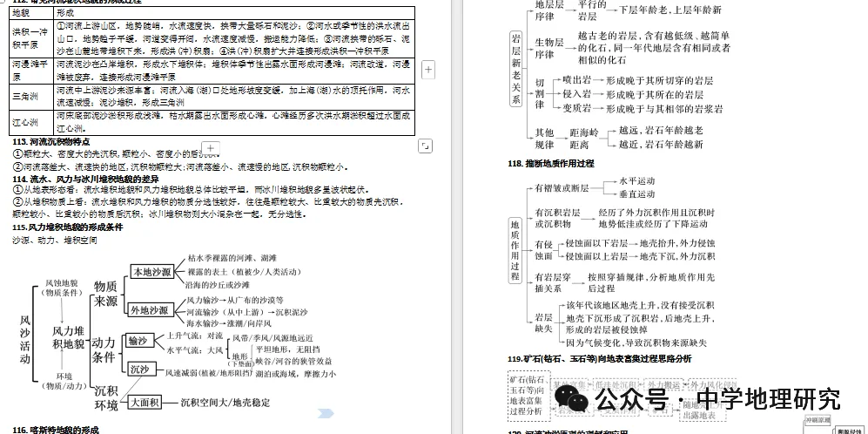Click the diagram label "动力条件"
868x434 pixels.
pyautogui.click(x=104, y=349)
